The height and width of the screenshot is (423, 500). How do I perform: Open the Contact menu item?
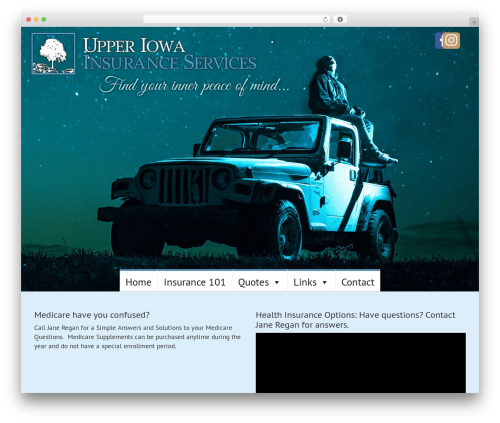[358, 282]
